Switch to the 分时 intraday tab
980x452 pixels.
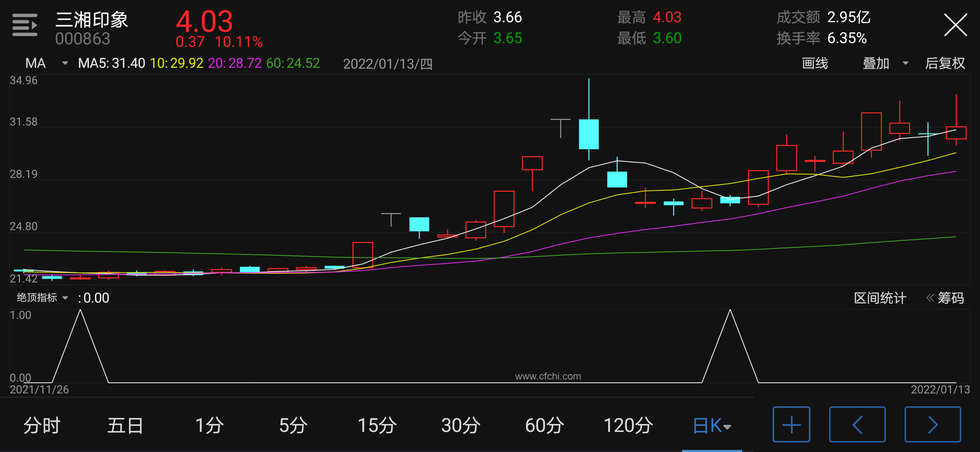[x=42, y=426]
